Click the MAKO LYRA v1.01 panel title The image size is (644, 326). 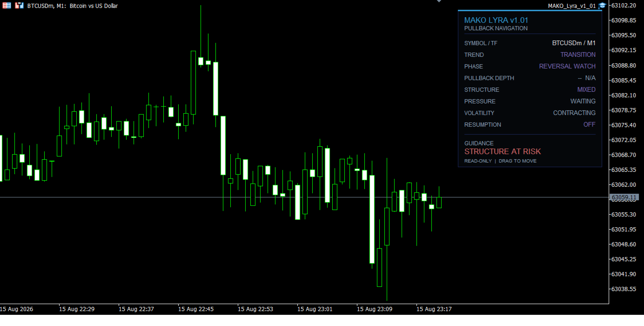(496, 20)
